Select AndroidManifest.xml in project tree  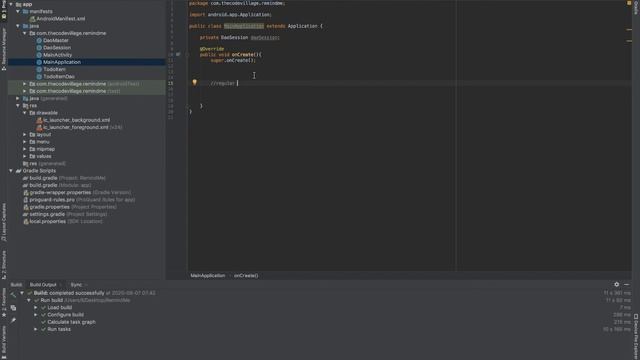[x=60, y=19]
